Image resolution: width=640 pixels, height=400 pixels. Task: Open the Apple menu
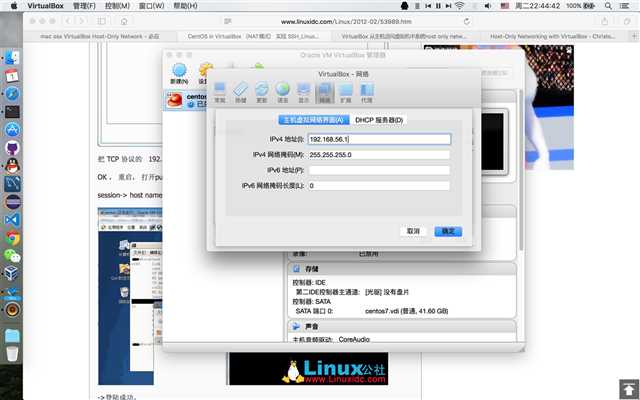click(x=14, y=6)
